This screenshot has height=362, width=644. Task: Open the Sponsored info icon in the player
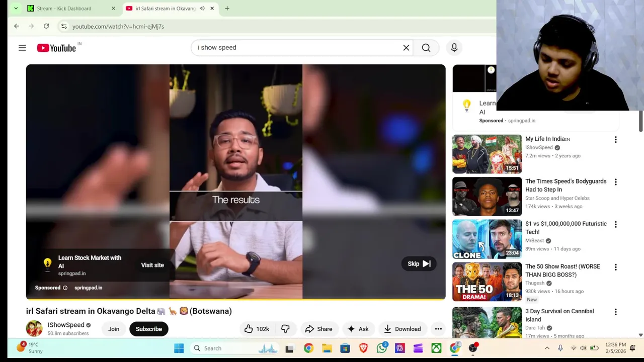coord(65,288)
